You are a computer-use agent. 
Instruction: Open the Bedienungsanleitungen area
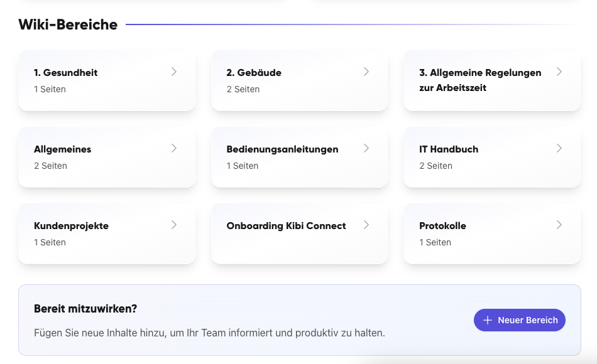(300, 157)
